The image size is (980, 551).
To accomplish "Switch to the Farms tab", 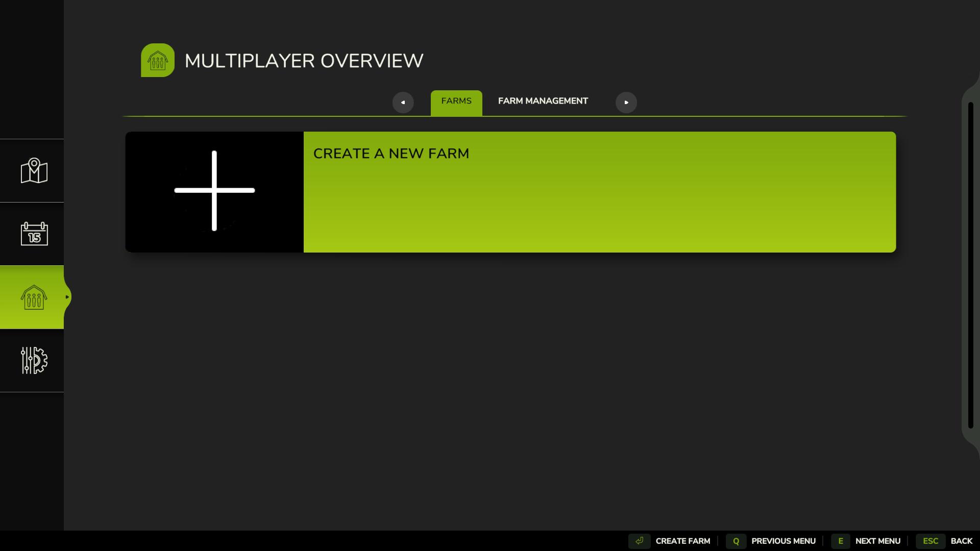I will pyautogui.click(x=456, y=103).
